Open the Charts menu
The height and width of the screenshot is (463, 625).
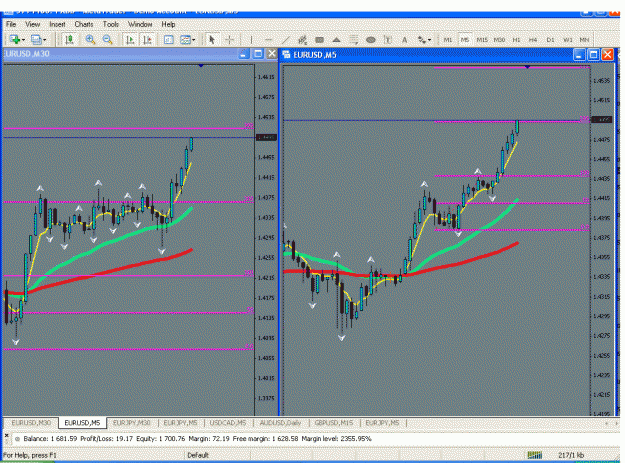[x=84, y=24]
